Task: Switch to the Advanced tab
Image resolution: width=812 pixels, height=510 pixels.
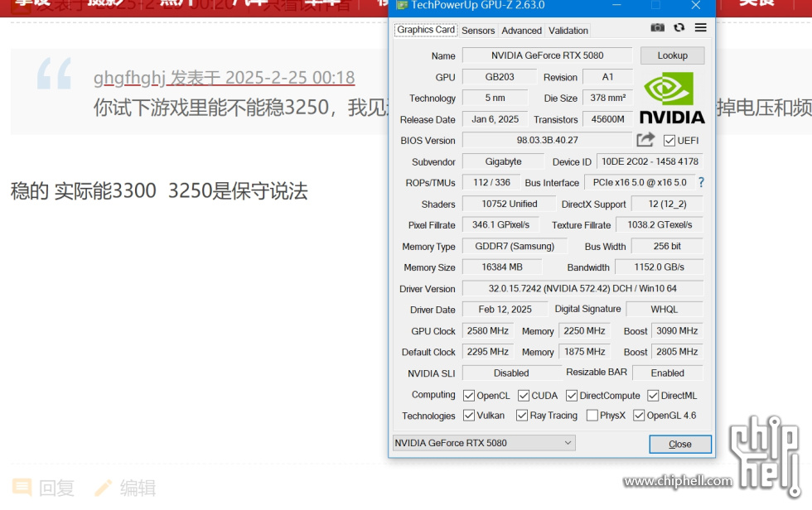Action: tap(521, 31)
